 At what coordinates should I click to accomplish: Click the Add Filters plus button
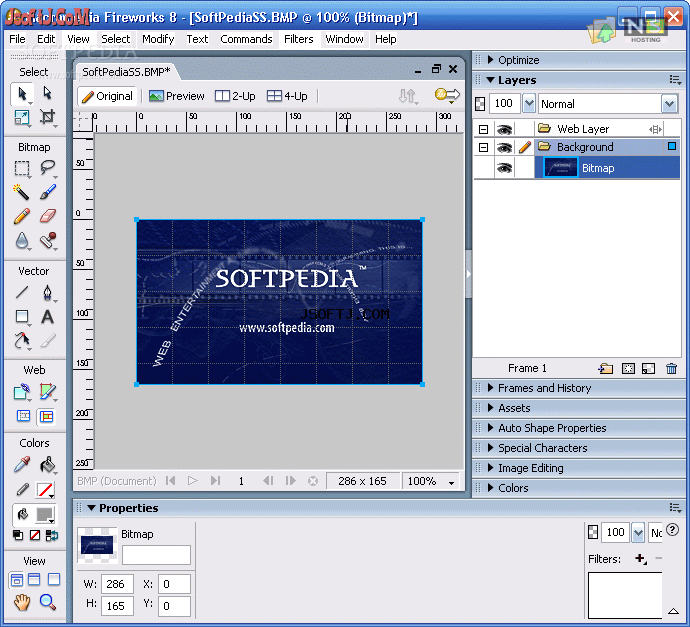pos(640,559)
